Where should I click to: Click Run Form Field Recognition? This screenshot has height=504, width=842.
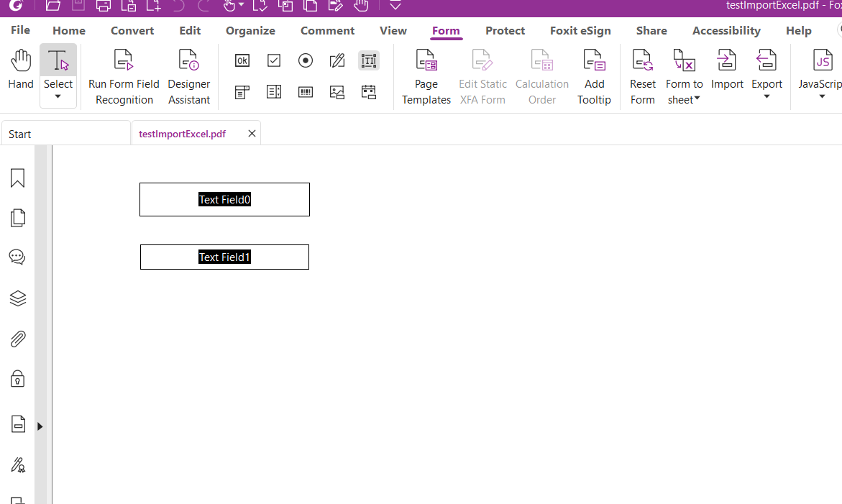(x=124, y=75)
